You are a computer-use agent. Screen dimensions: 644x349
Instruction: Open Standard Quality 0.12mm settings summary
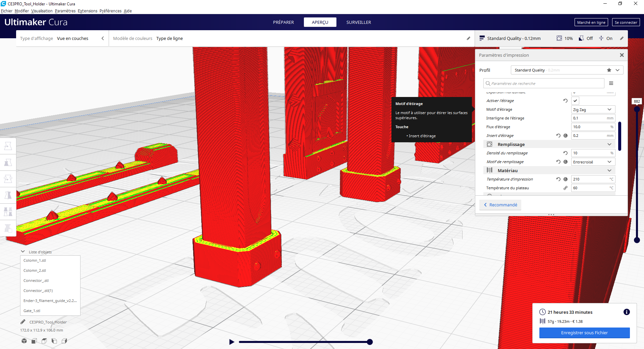551,38
